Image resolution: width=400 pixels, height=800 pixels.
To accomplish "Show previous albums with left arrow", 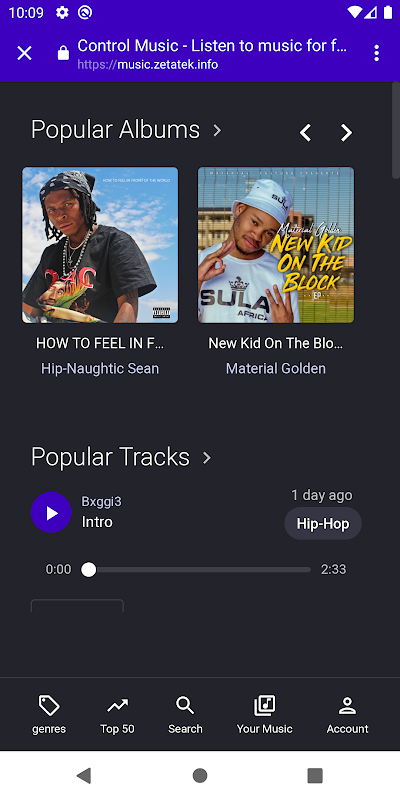I will (x=305, y=133).
